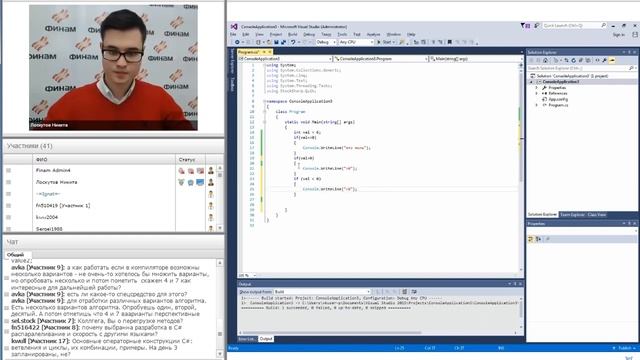
Task: Collapse the namespace ConsoleApplication code block
Action: 264,101
